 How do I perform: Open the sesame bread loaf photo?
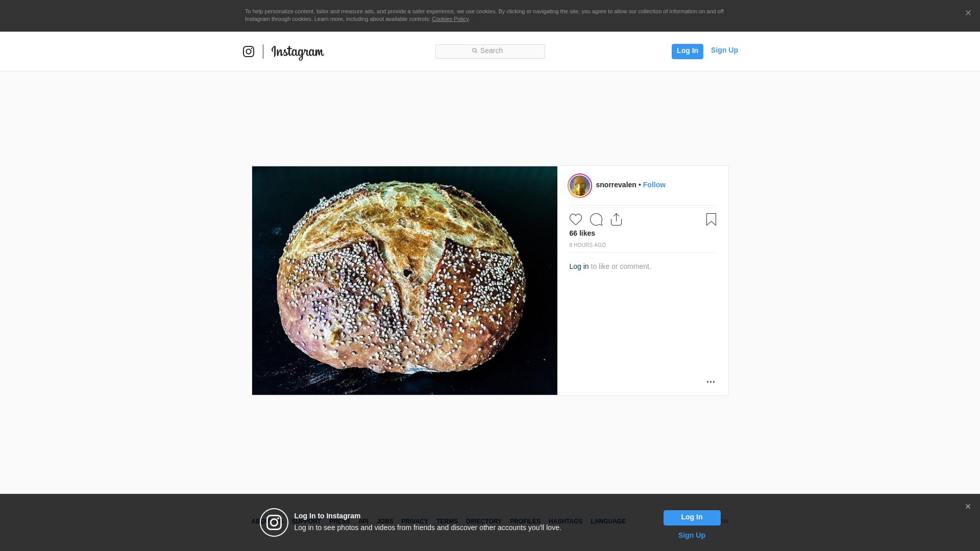coord(405,281)
